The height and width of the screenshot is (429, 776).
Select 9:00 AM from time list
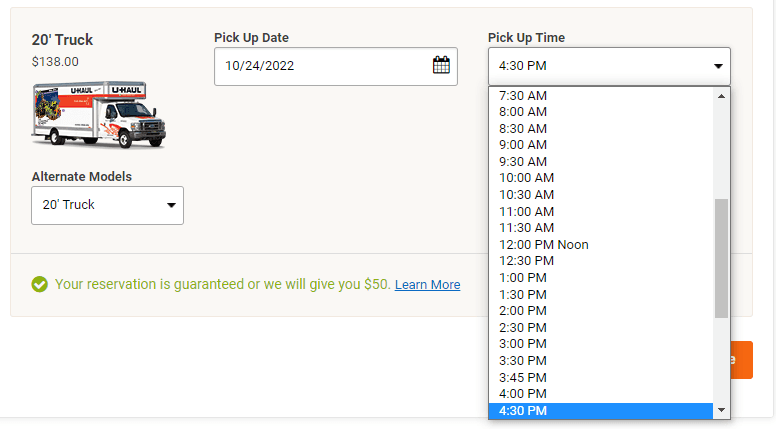click(523, 145)
